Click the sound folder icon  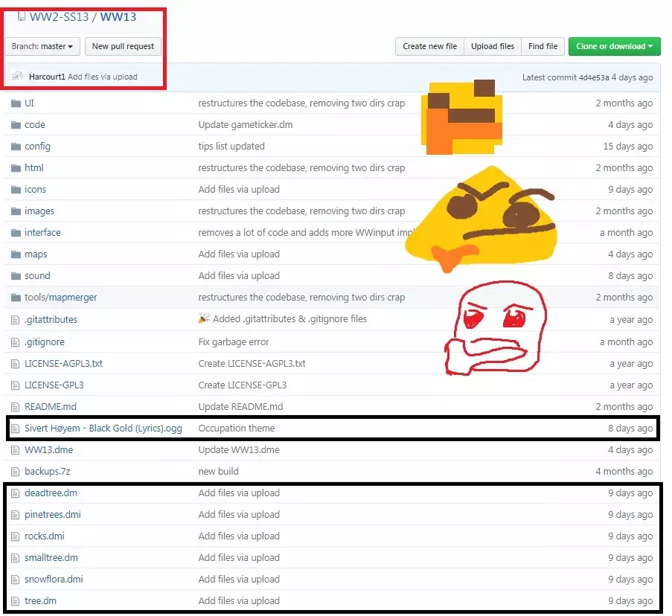(16, 276)
